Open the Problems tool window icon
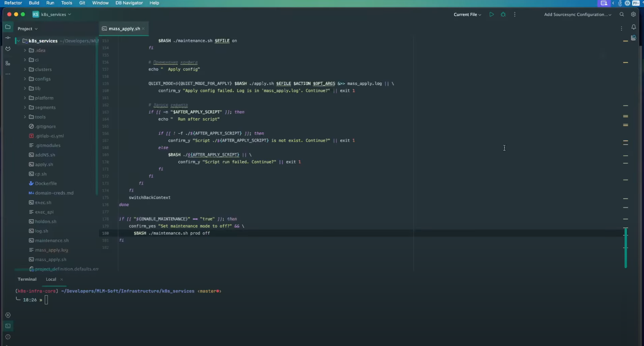 coord(8,337)
